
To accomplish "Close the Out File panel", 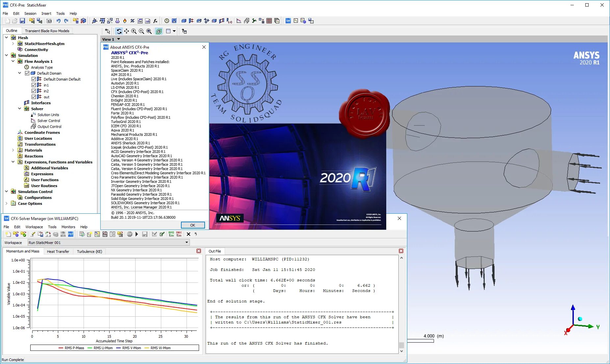I will pyautogui.click(x=401, y=251).
